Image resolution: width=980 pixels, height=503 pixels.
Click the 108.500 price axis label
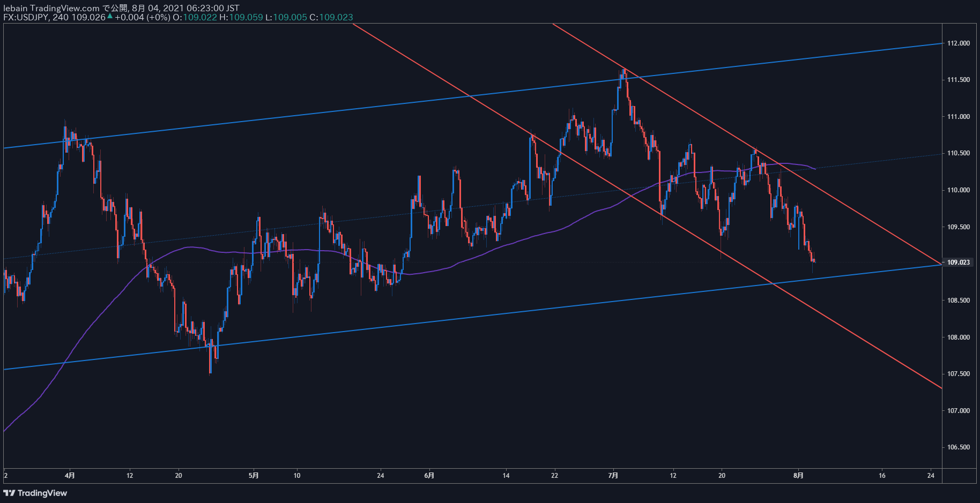coord(959,301)
